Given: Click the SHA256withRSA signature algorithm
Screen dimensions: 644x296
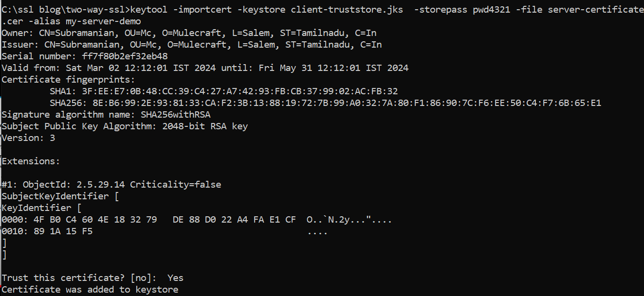Looking at the screenshot, I should pos(175,115).
